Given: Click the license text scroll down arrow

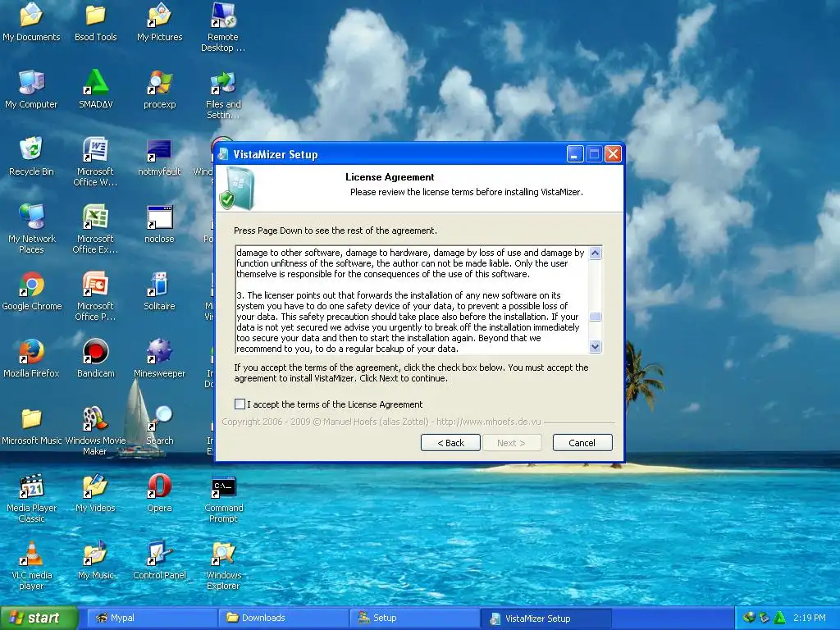Looking at the screenshot, I should pyautogui.click(x=595, y=347).
